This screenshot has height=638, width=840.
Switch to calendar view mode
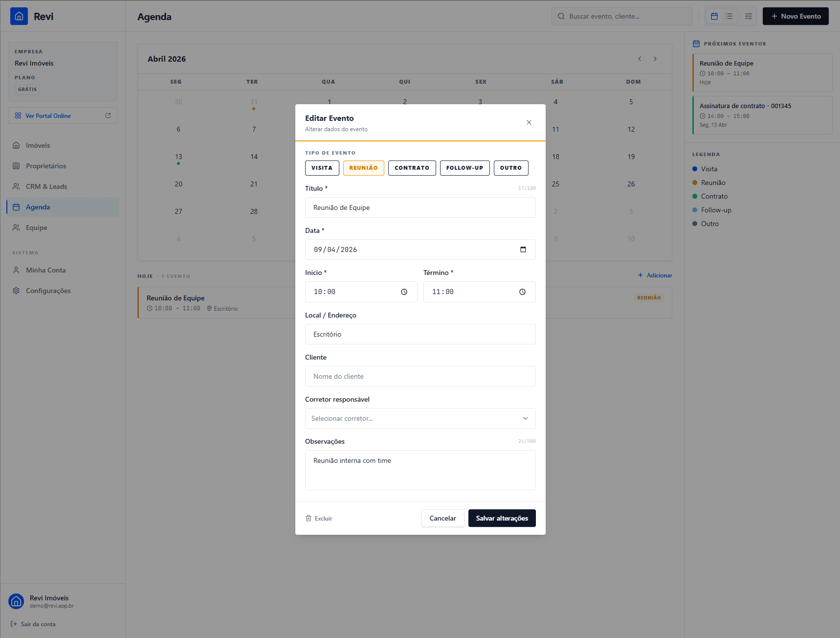point(714,16)
